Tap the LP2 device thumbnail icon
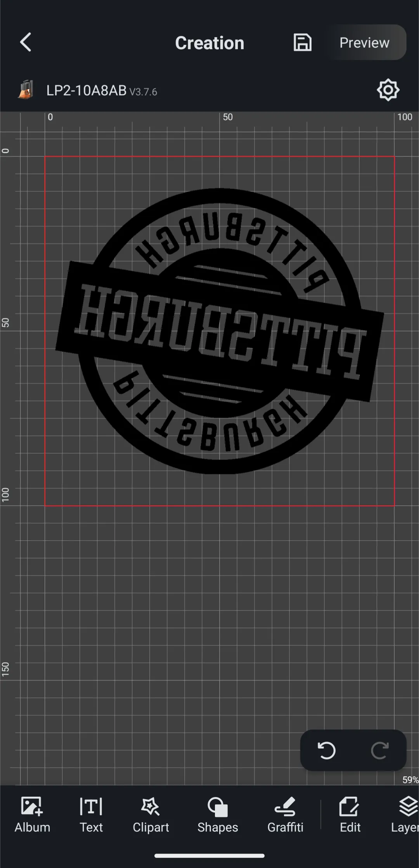419x868 pixels. pyautogui.click(x=26, y=90)
